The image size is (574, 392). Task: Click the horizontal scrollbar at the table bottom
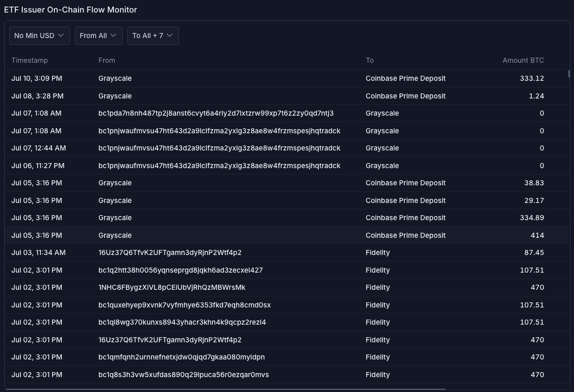[x=225, y=389]
